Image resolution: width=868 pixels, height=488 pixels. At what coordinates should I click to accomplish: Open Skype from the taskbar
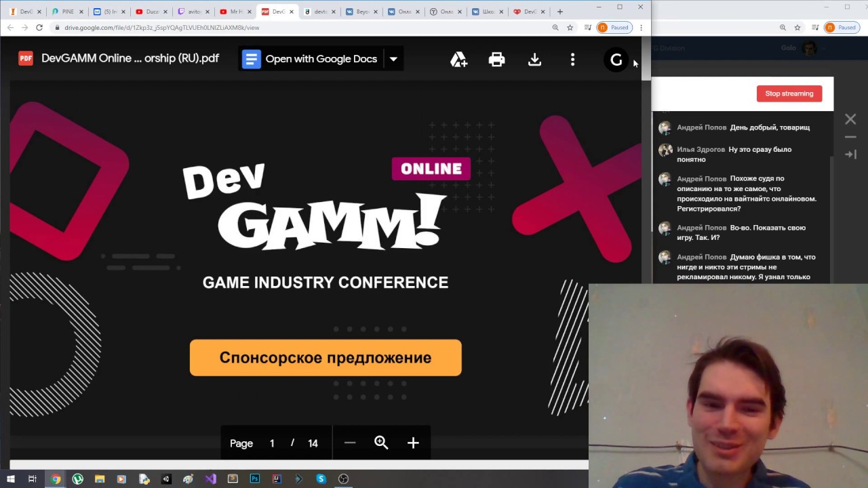321,479
